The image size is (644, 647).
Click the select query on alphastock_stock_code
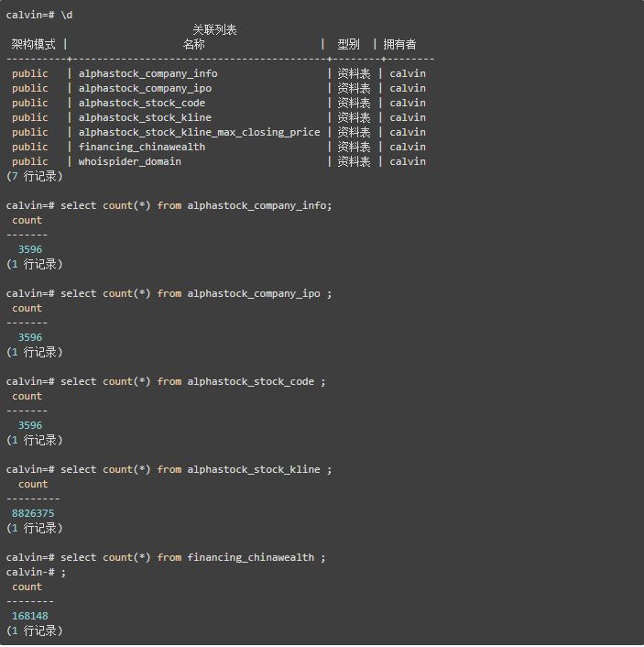click(192, 381)
